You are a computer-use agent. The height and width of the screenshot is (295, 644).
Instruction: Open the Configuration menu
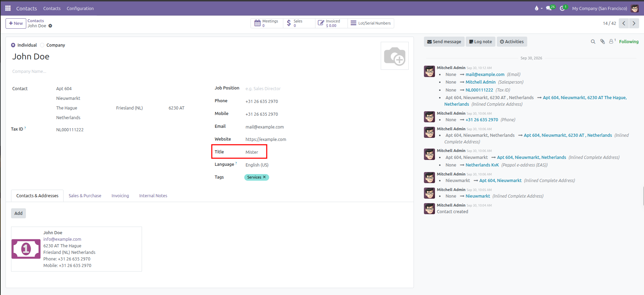[x=80, y=8]
